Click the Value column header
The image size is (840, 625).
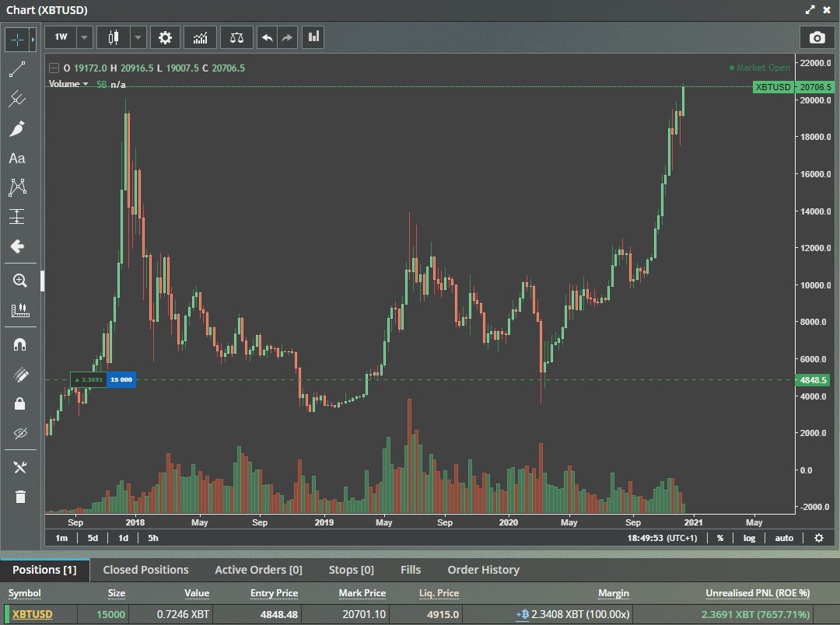point(197,593)
